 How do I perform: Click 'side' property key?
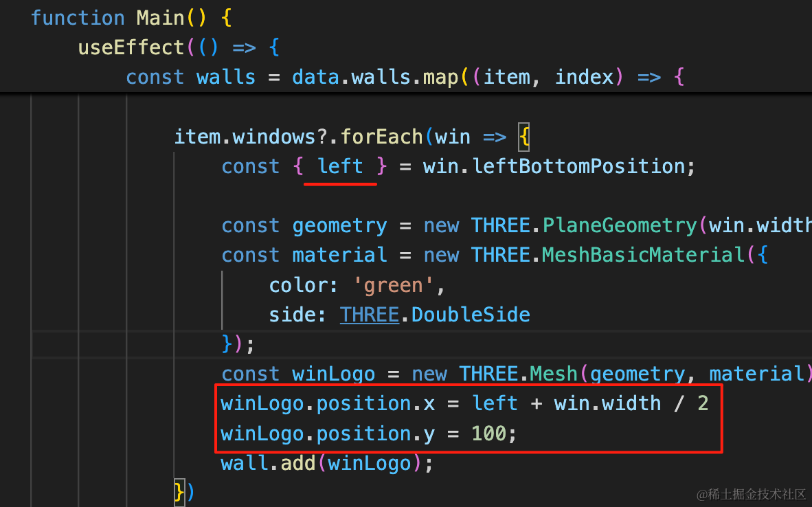pos(291,315)
